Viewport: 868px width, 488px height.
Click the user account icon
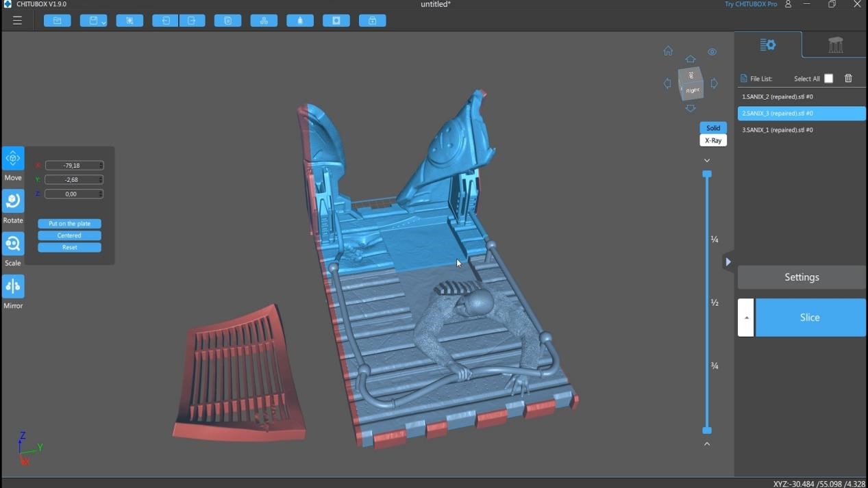click(788, 4)
